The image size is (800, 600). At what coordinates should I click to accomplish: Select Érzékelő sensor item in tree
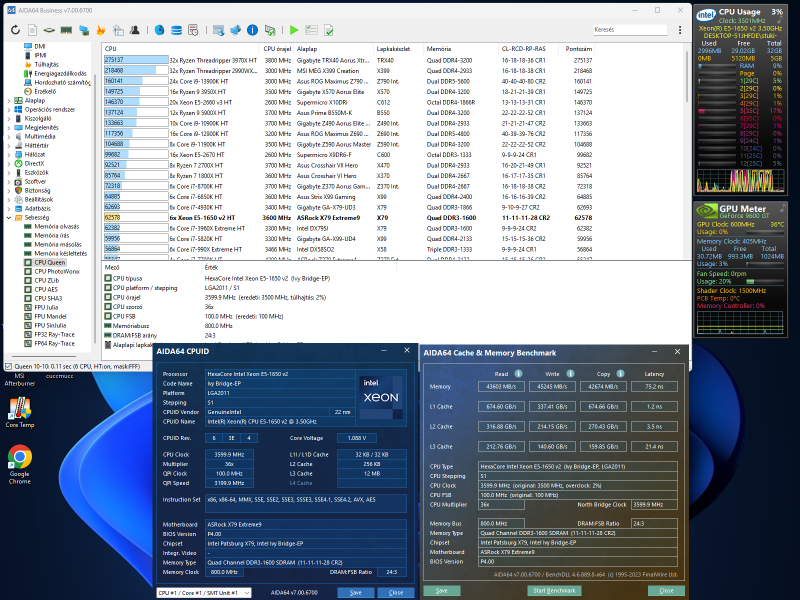(45, 91)
